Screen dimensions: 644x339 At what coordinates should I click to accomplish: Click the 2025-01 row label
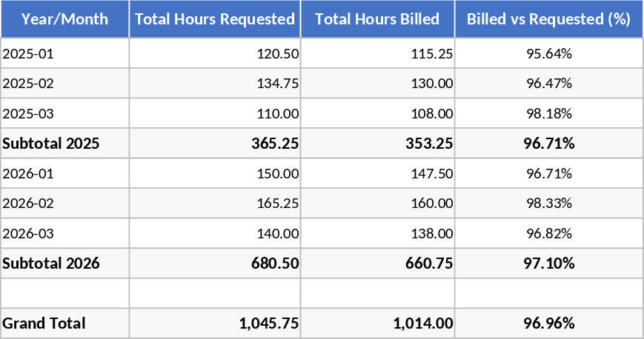pyautogui.click(x=28, y=53)
